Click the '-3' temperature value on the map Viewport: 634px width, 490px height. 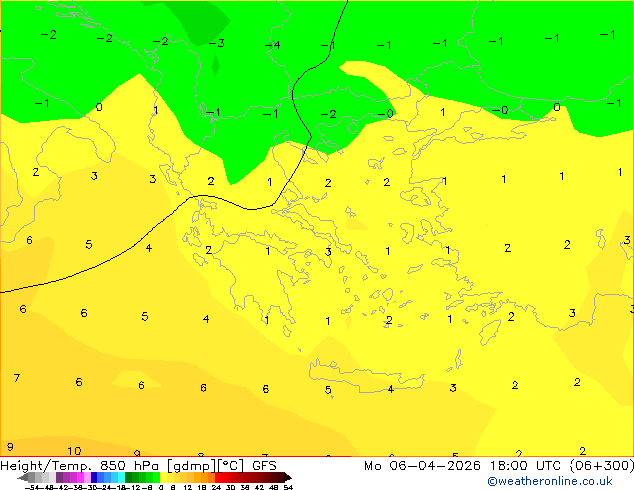point(217,43)
